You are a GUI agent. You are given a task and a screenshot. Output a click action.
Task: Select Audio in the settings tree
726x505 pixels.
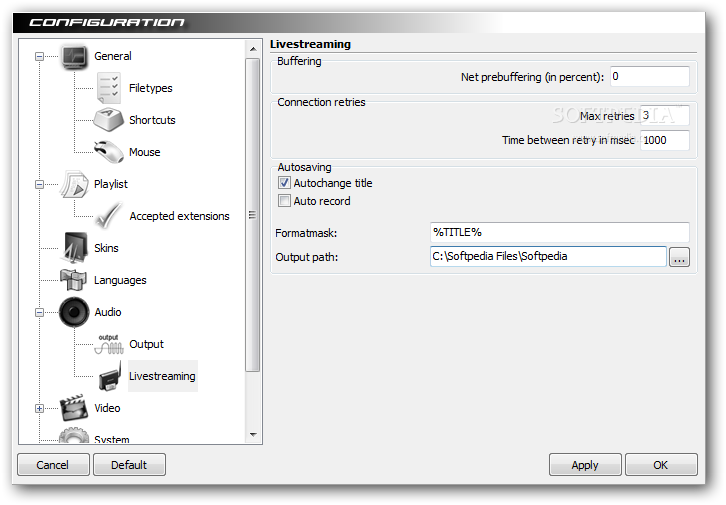pos(107,312)
